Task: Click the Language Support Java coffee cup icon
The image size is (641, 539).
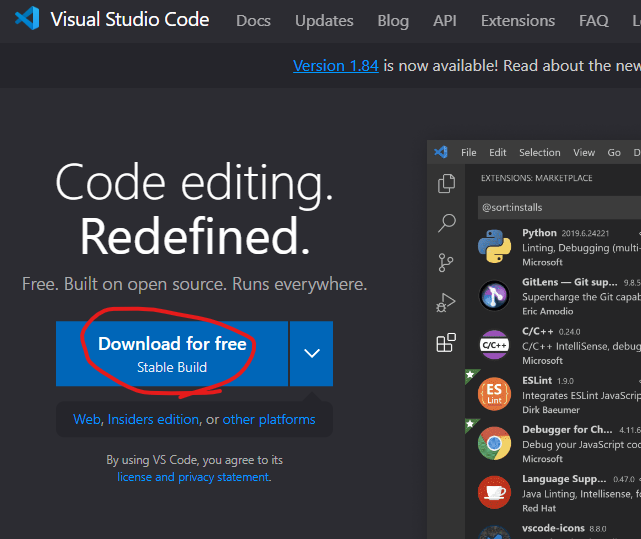Action: point(494,492)
